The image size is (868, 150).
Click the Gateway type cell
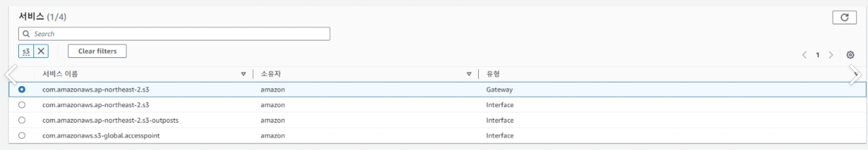pos(499,89)
